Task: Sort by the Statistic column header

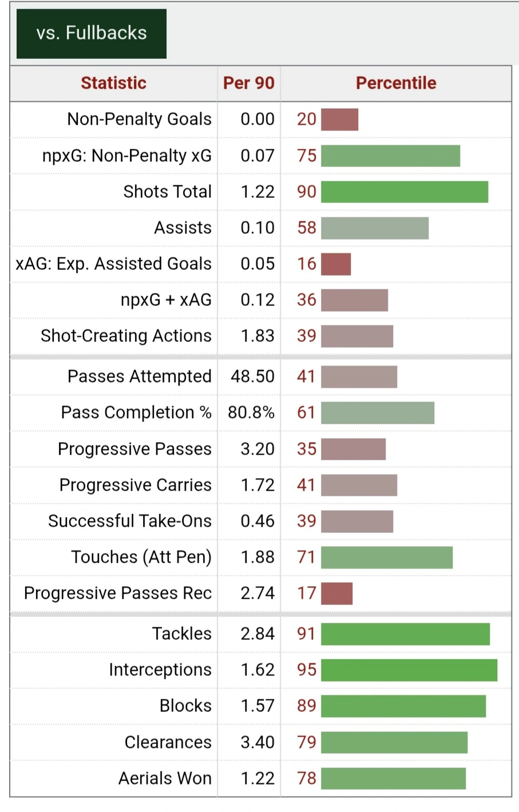Action: (113, 83)
